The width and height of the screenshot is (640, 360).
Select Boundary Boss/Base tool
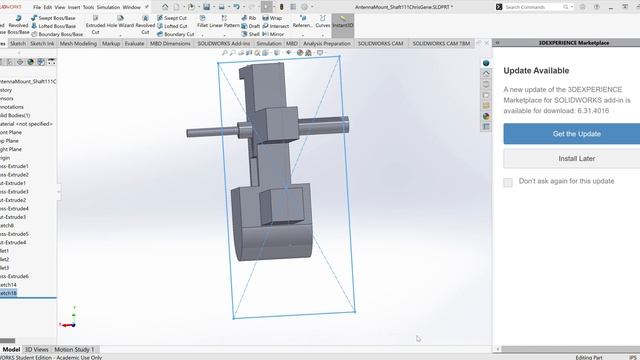pyautogui.click(x=57, y=34)
